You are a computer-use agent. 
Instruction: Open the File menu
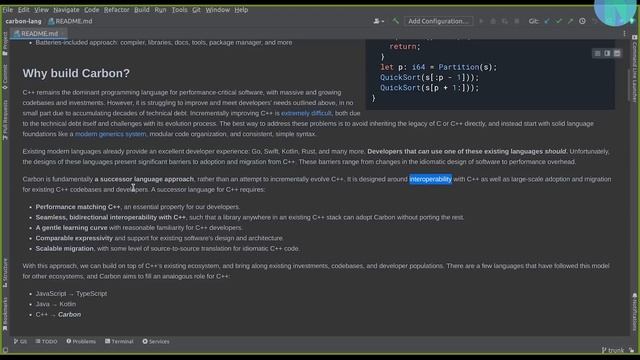point(7,9)
